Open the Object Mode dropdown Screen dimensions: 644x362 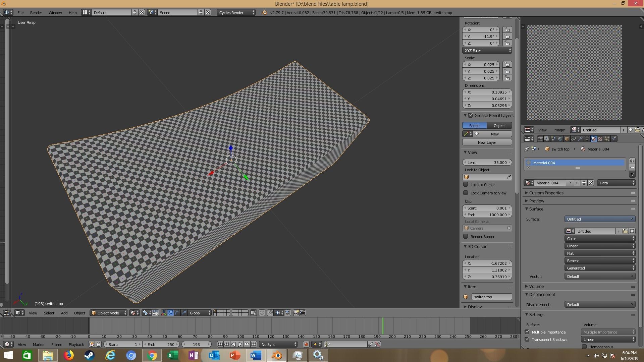(x=108, y=313)
